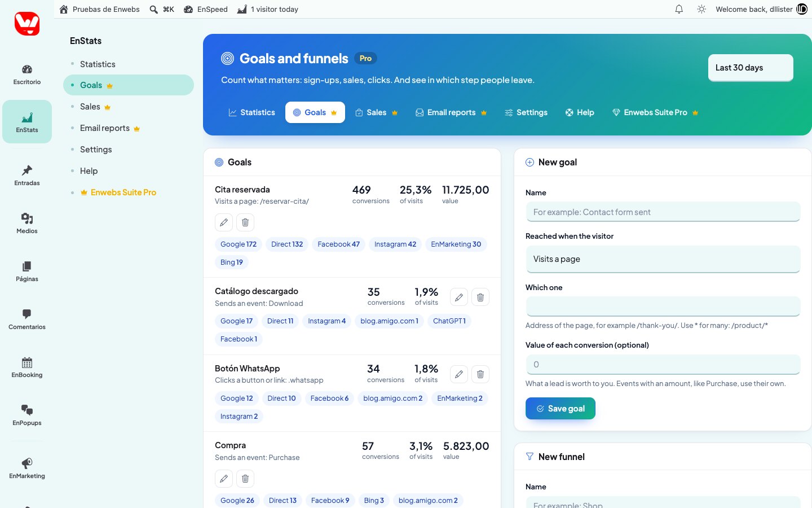Open Comentarios section
This screenshot has height=508, width=812.
[x=27, y=319]
